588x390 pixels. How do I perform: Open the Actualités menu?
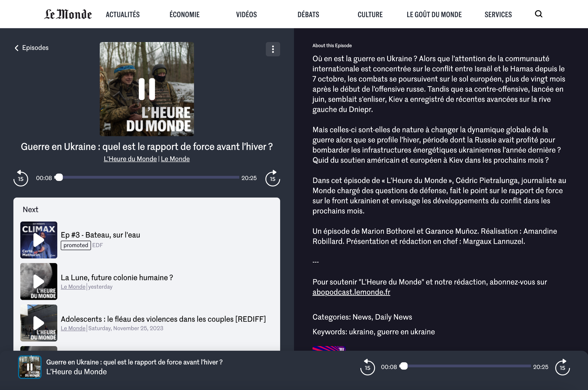tap(123, 14)
